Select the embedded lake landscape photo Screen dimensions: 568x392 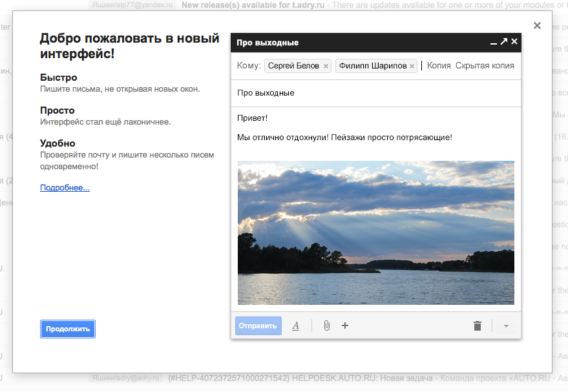click(376, 232)
